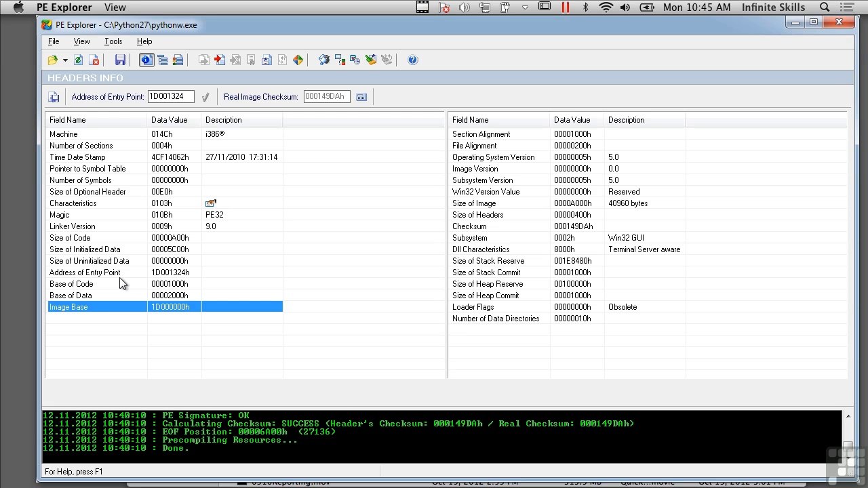Open the File menu in PE Explorer

click(54, 41)
